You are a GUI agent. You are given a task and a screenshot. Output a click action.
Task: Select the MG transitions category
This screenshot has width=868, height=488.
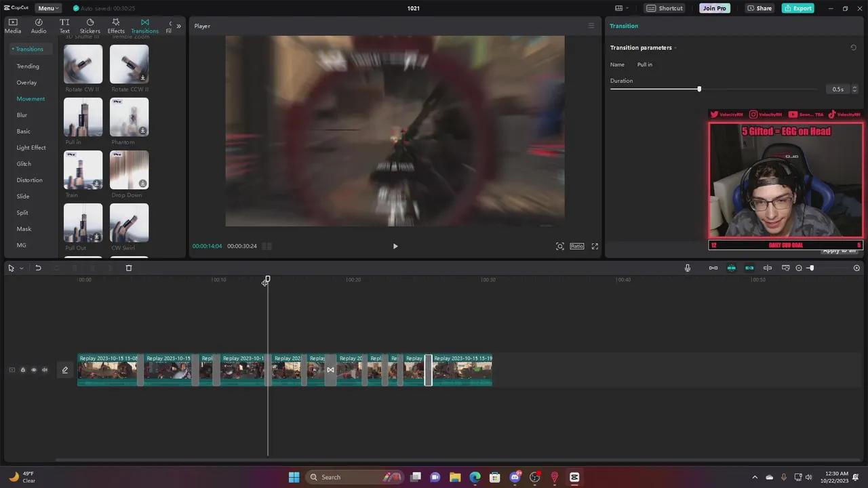tap(22, 245)
